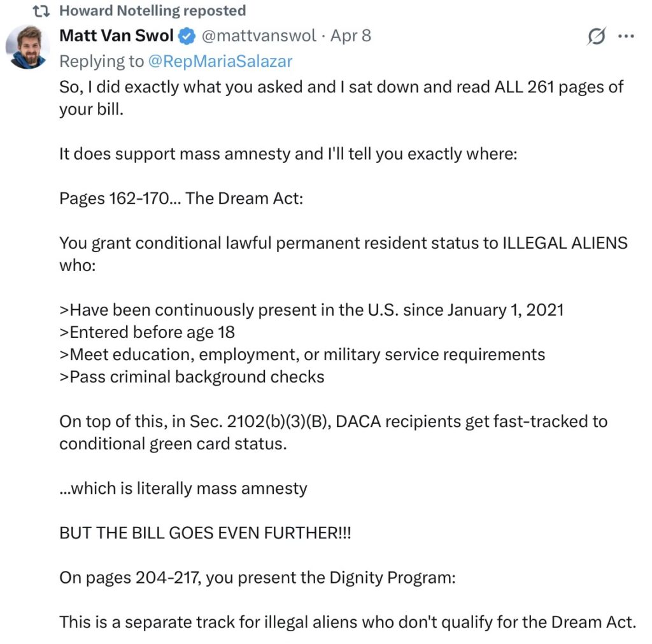Open the three-dot More options menu
Screen dimensions: 652x644
627,37
